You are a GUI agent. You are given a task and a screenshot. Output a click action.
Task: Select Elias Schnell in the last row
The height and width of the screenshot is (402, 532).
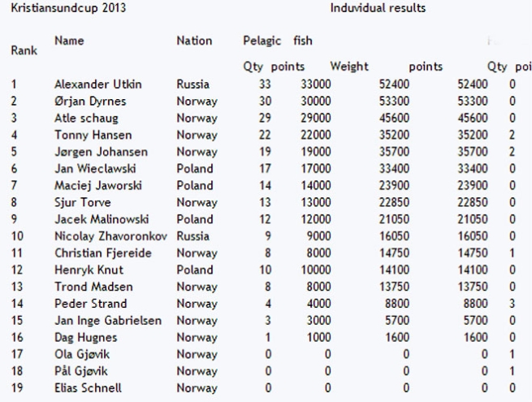88,388
